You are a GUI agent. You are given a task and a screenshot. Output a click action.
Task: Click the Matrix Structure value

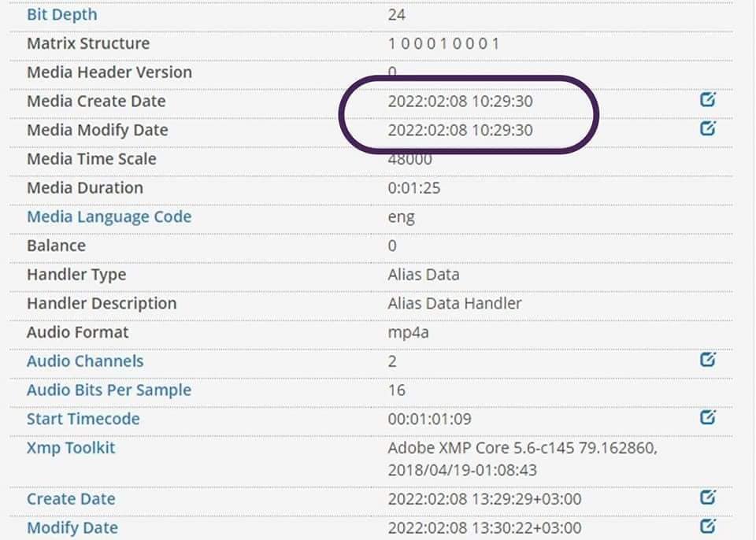(443, 43)
